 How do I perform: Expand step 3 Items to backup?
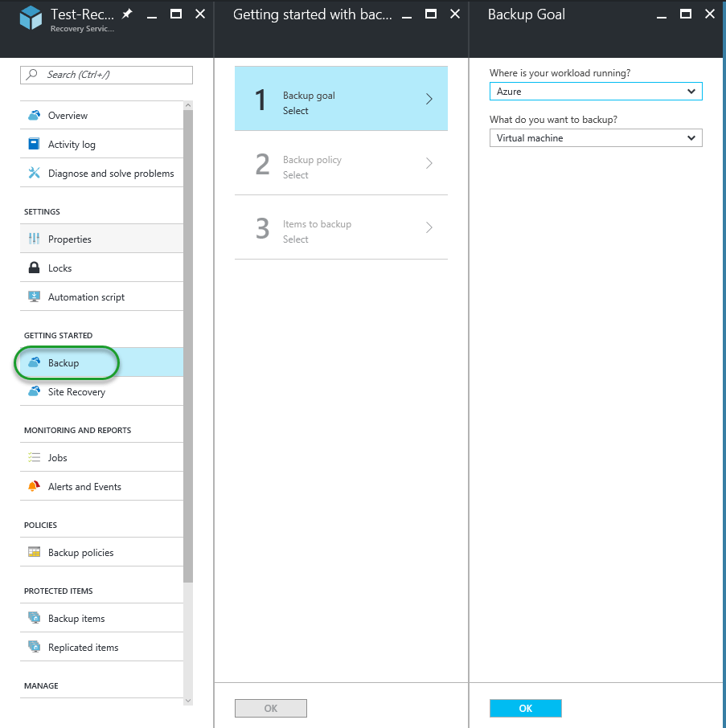[x=341, y=231]
